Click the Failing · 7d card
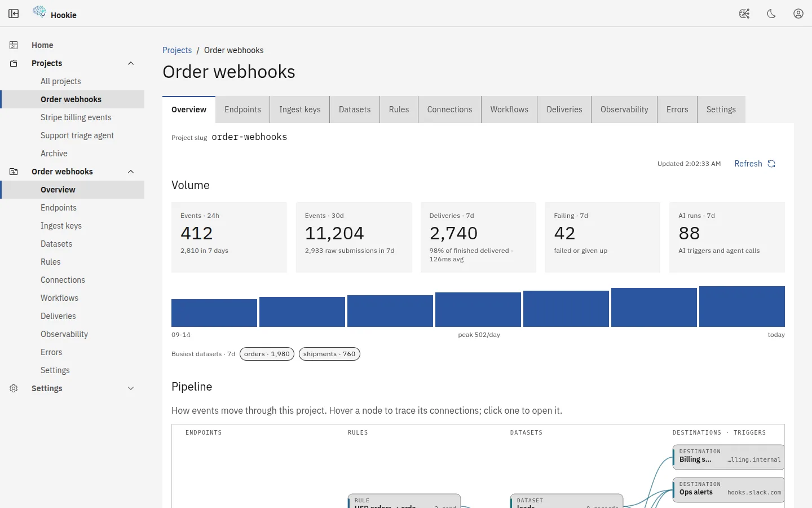The height and width of the screenshot is (508, 812). (602, 237)
